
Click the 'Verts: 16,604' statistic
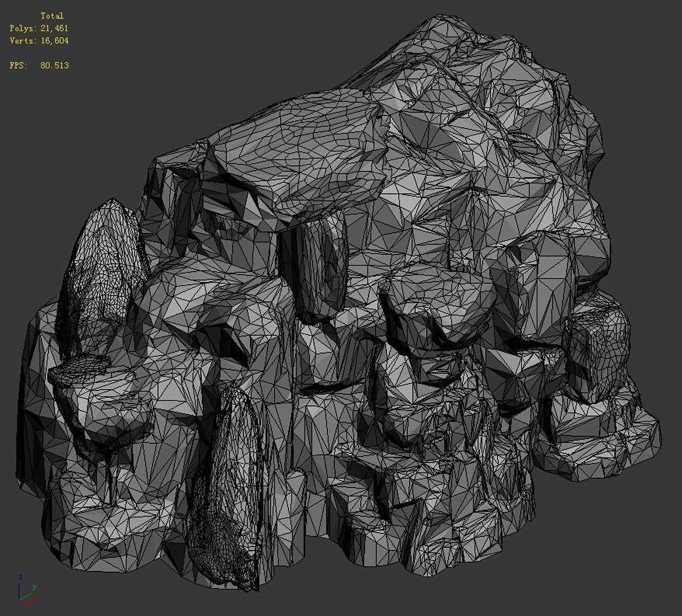(39, 41)
